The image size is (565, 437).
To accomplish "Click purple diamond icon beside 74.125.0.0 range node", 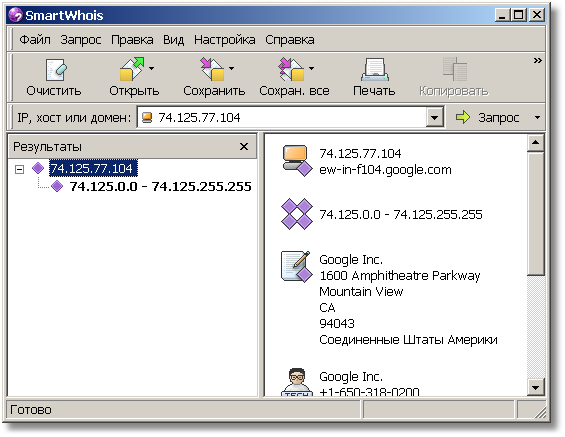I will coord(57,186).
